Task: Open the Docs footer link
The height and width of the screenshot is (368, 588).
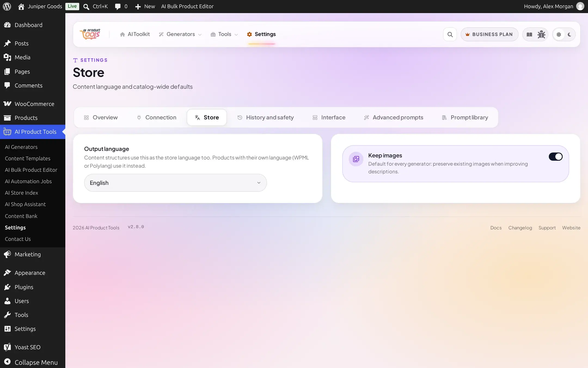Action: click(x=496, y=228)
